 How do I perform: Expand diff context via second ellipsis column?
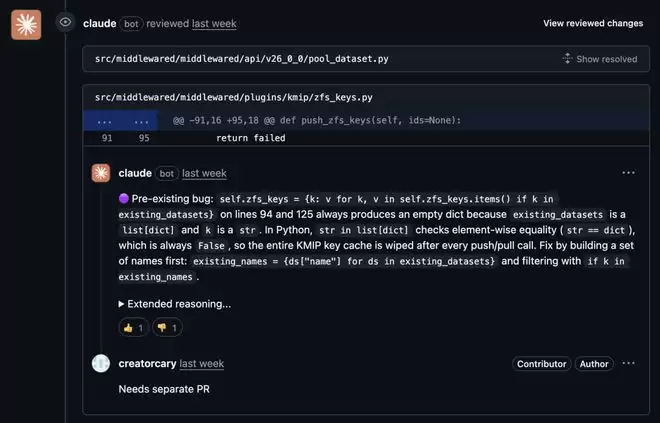tap(143, 121)
